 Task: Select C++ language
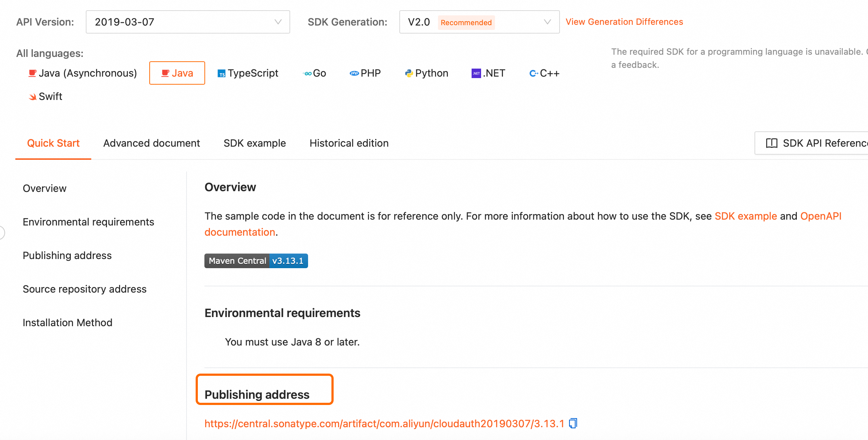544,73
